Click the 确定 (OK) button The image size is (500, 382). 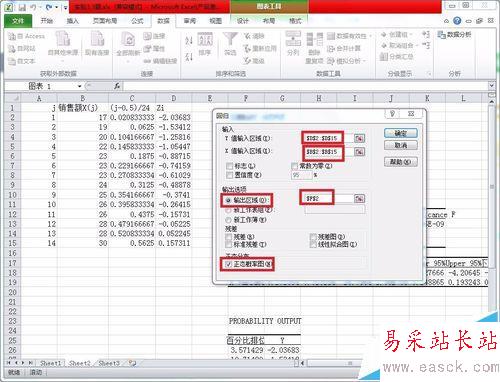click(x=401, y=133)
